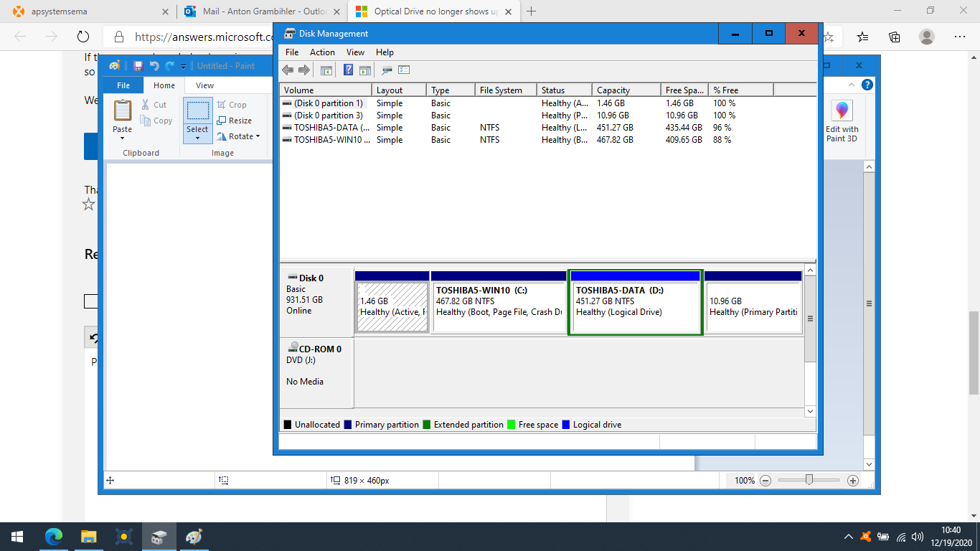Click the Redo arrow in Paint quick access toolbar
980x551 pixels.
169,66
